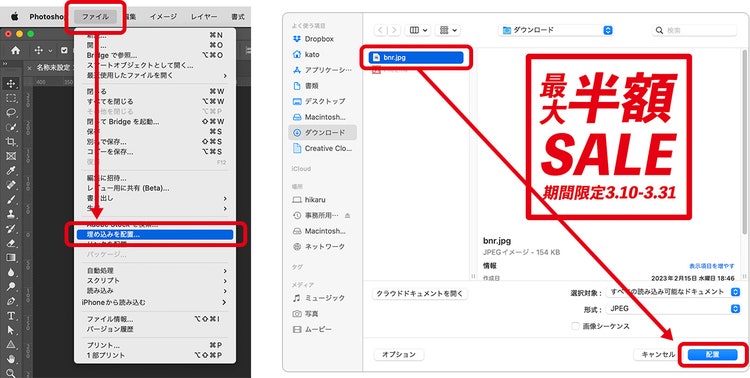
Task: Click the 検索 search field
Action: click(694, 30)
